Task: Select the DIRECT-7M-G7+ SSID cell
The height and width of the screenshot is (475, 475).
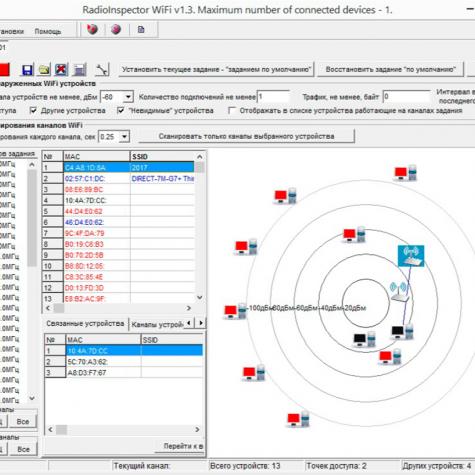Action: (x=162, y=179)
